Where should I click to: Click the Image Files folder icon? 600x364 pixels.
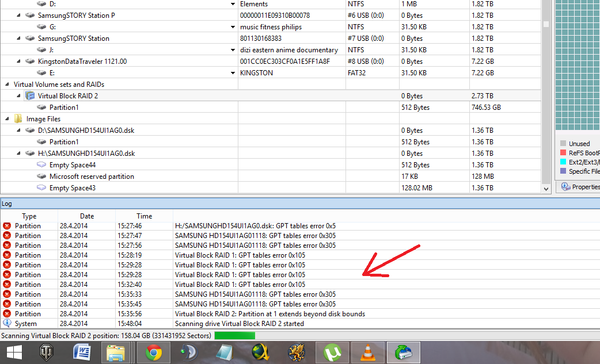pyautogui.click(x=18, y=119)
